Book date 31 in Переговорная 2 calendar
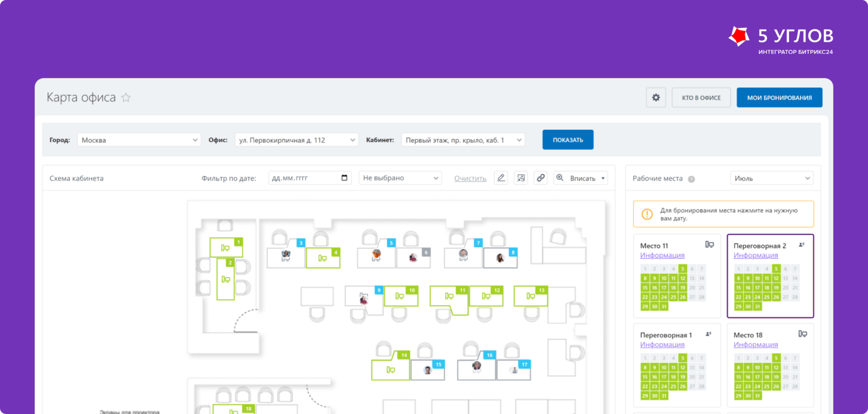The width and height of the screenshot is (868, 414). tap(757, 306)
